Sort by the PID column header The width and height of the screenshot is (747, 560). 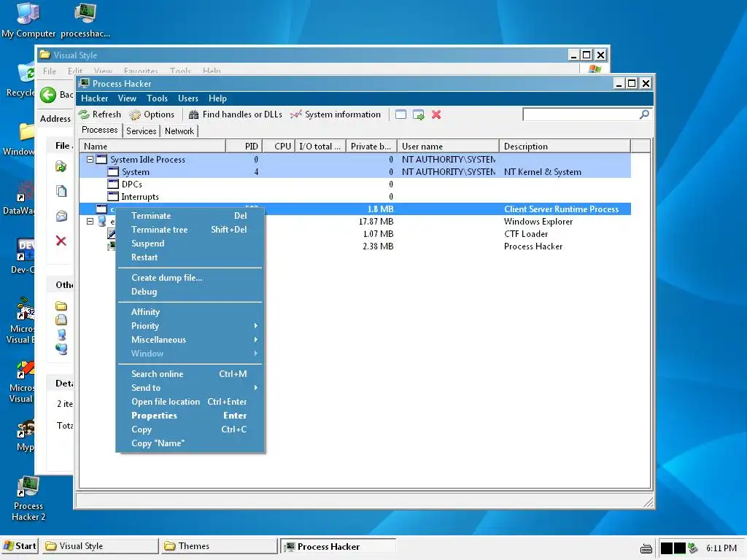click(244, 146)
